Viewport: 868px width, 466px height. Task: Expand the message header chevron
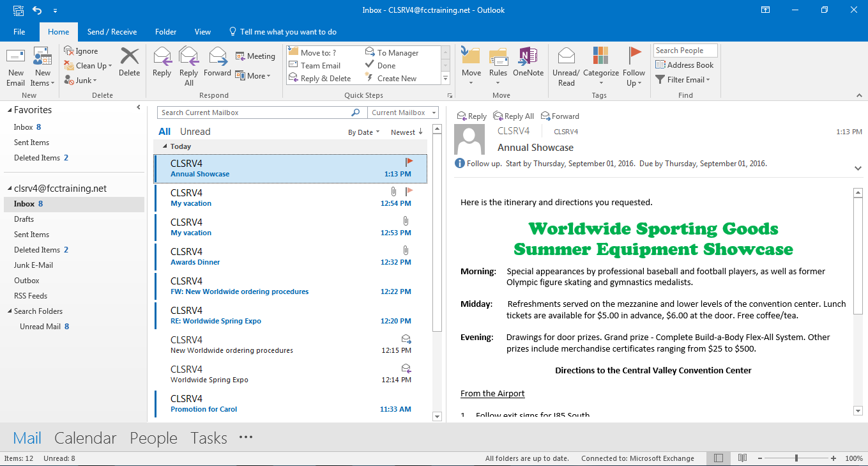[858, 168]
